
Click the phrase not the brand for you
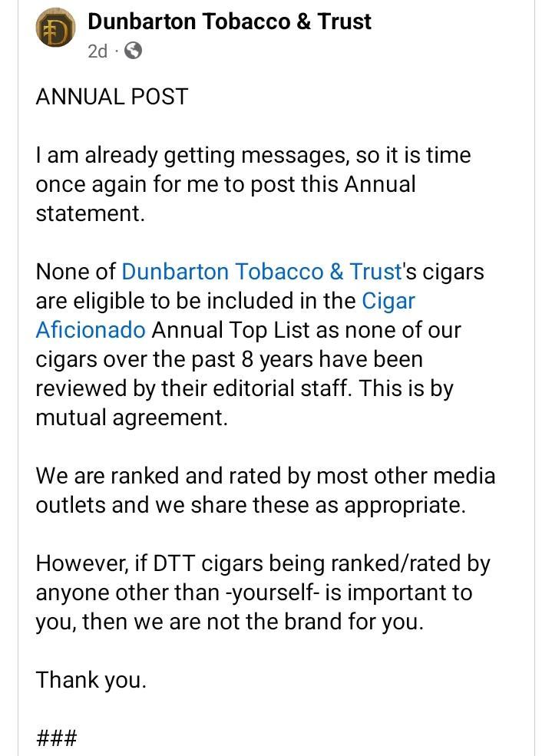(315, 622)
